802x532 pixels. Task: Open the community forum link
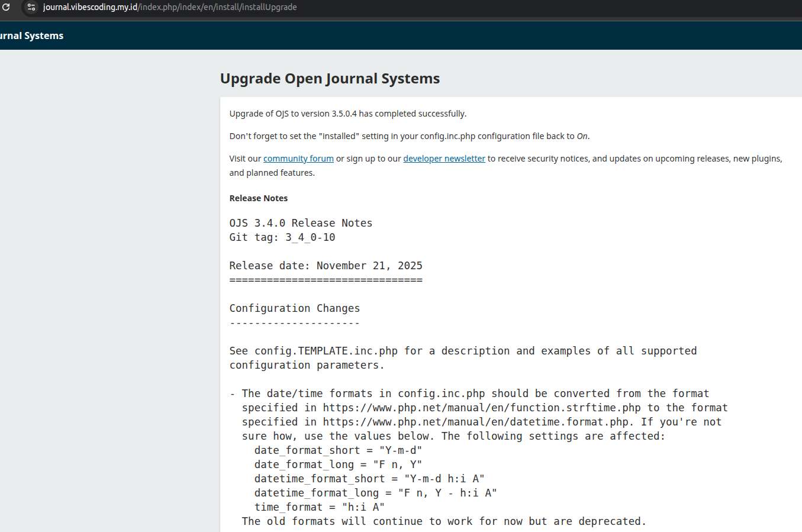tap(298, 159)
